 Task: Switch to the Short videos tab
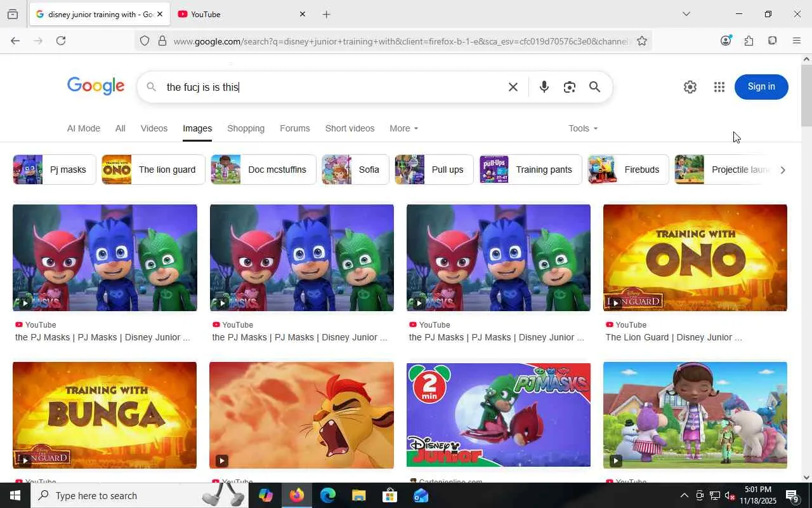pos(350,128)
